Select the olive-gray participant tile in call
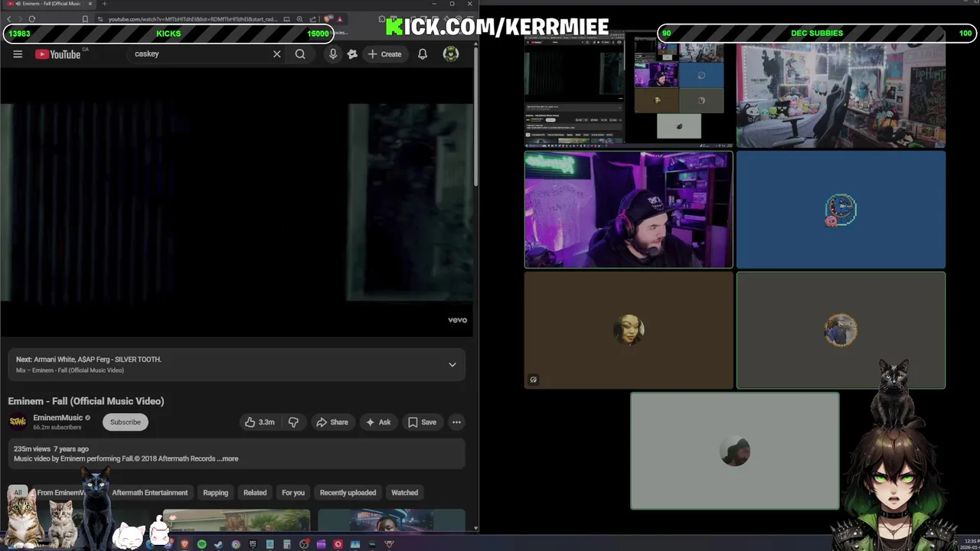 click(x=841, y=330)
